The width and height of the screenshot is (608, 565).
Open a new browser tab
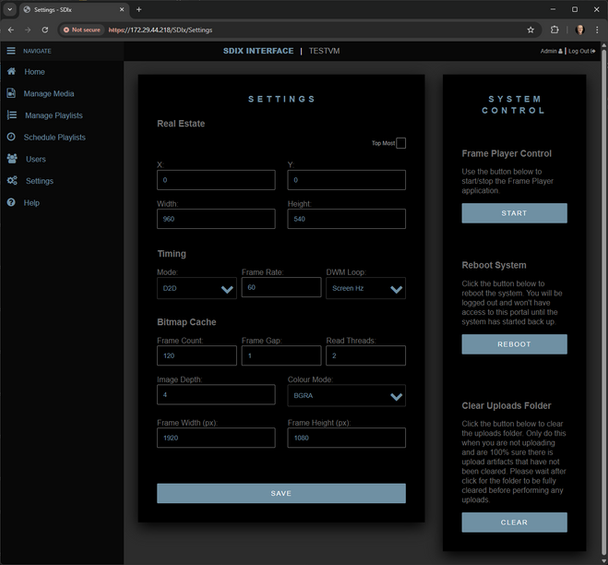click(139, 9)
